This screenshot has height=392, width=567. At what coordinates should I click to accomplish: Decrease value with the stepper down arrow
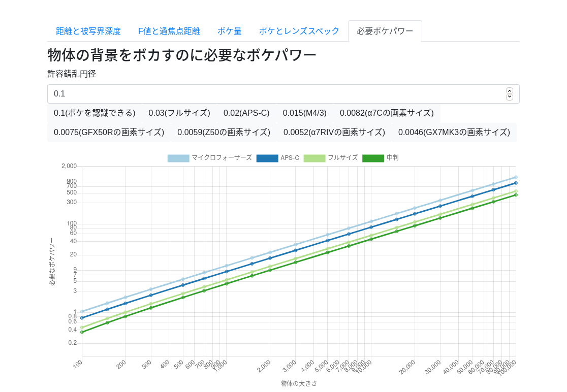click(x=510, y=97)
